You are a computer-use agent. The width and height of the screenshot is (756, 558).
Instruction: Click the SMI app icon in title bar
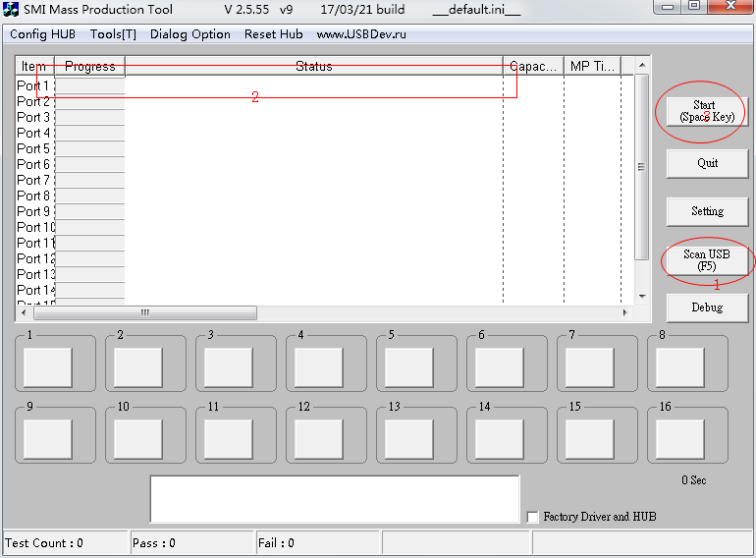point(12,10)
